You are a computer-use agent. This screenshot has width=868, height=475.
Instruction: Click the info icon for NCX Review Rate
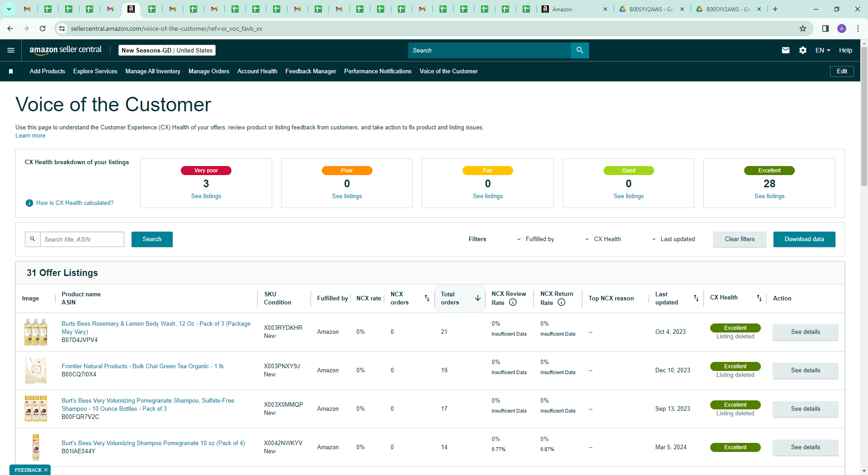[x=513, y=303]
